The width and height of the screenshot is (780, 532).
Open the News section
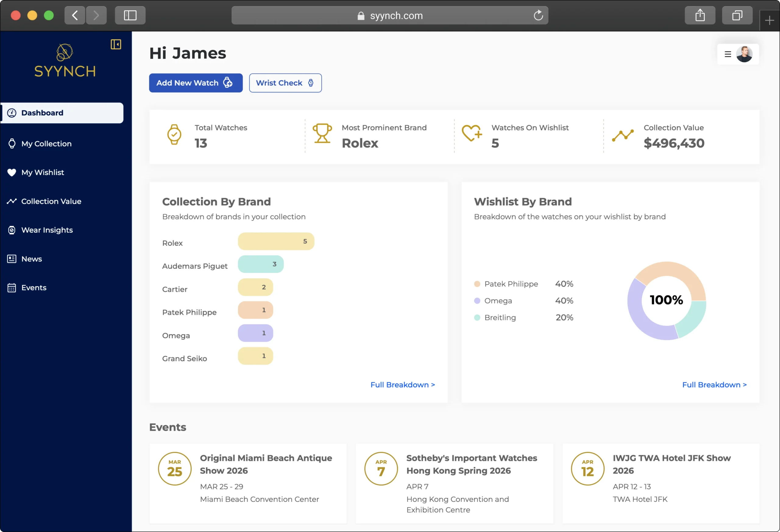[x=32, y=259]
